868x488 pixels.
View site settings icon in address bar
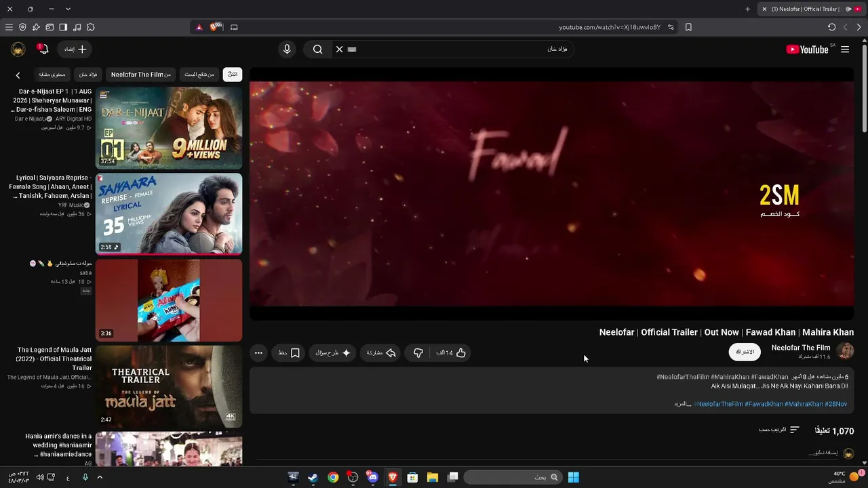pyautogui.click(x=671, y=27)
